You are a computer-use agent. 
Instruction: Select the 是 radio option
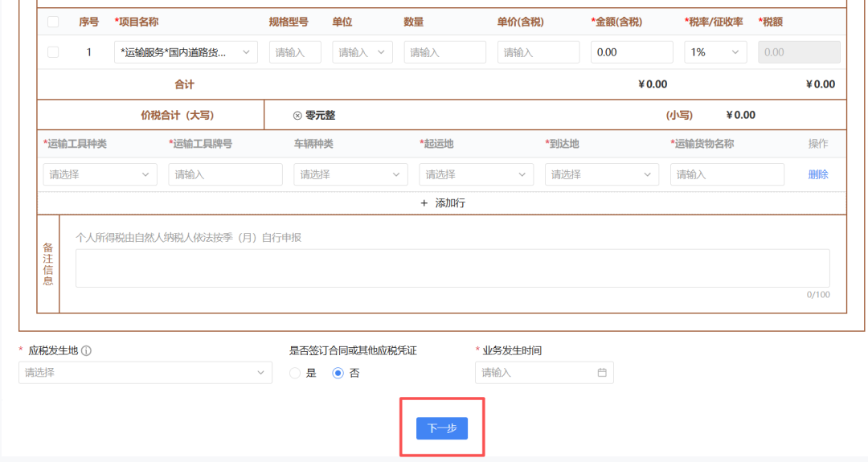(295, 374)
